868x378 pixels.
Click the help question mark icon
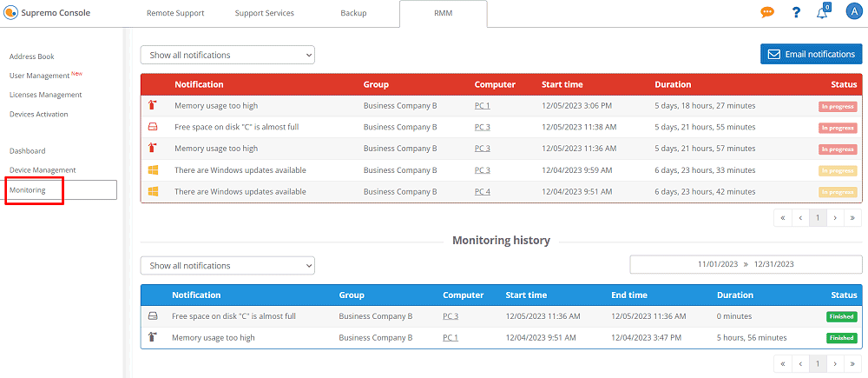pos(796,12)
